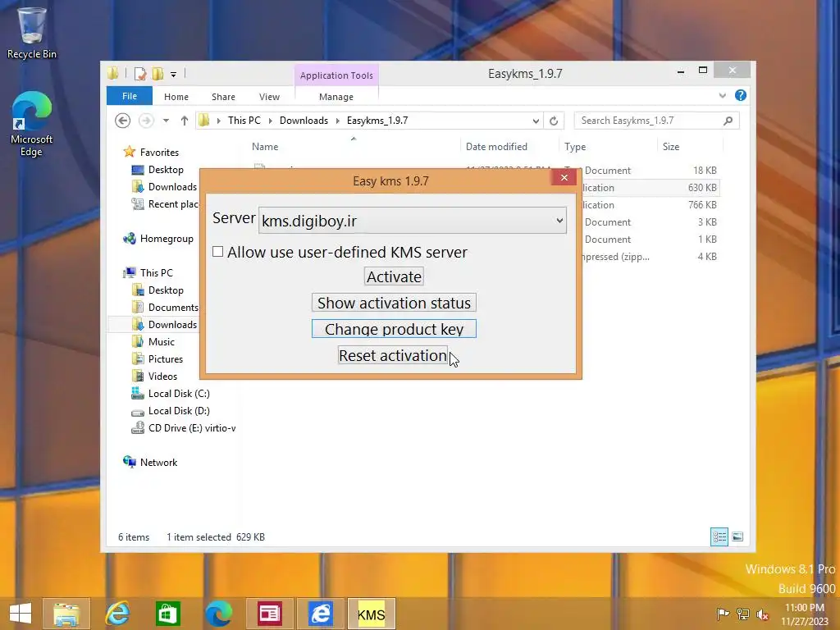840x630 pixels.
Task: Select Pictures folder in navigation pane
Action: coord(166,359)
